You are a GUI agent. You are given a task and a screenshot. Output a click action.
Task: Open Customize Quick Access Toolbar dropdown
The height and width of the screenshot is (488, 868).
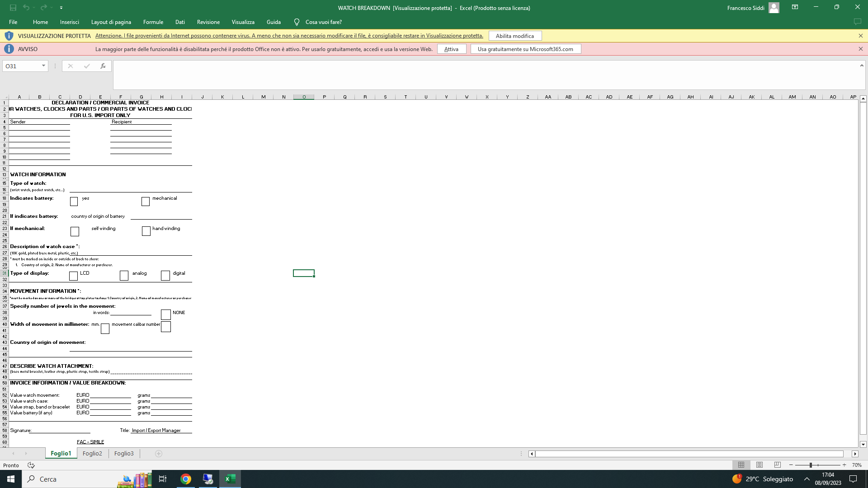coord(61,8)
